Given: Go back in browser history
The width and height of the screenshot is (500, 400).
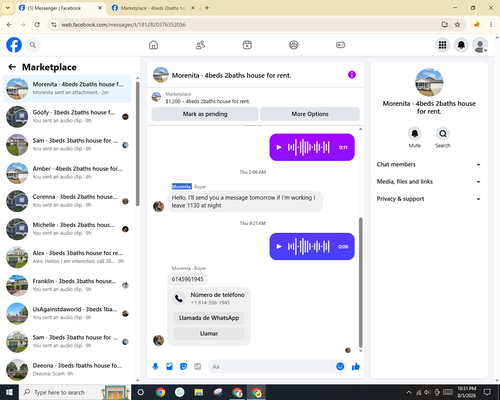Looking at the screenshot, I should click(9, 25).
